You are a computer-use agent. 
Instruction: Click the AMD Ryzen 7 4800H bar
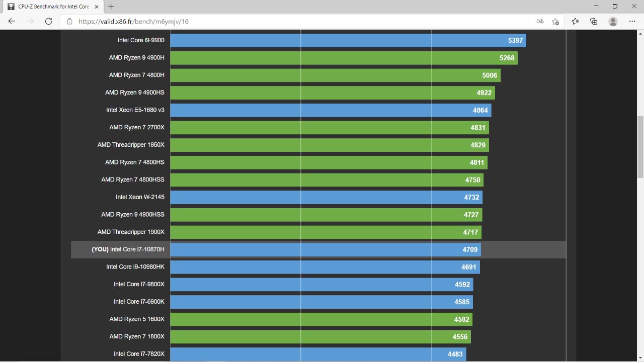[336, 75]
